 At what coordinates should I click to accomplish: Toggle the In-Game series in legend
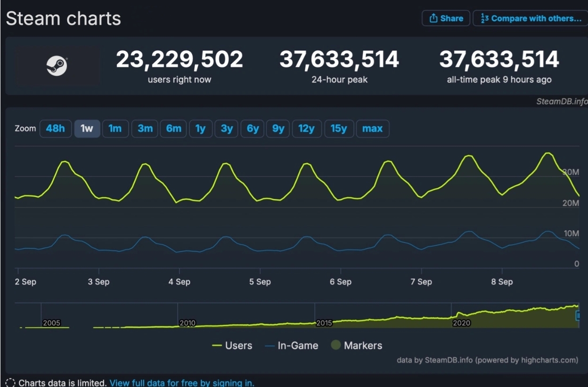tap(292, 346)
